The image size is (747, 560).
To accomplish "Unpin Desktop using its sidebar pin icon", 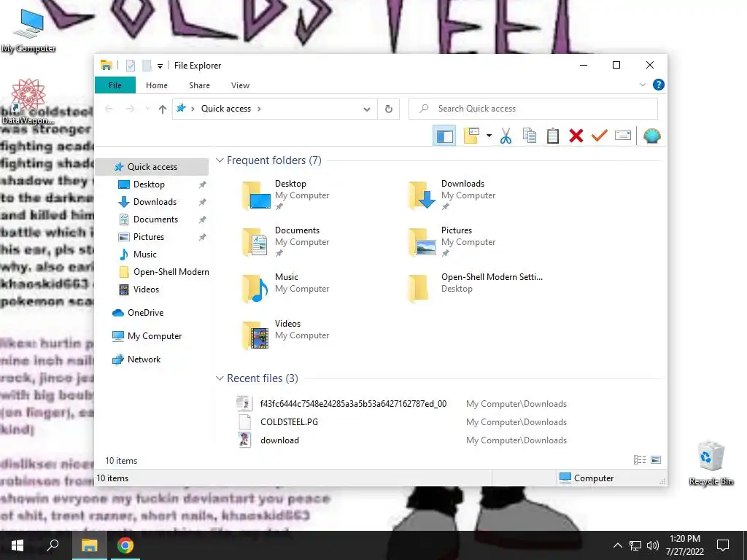I will (203, 184).
